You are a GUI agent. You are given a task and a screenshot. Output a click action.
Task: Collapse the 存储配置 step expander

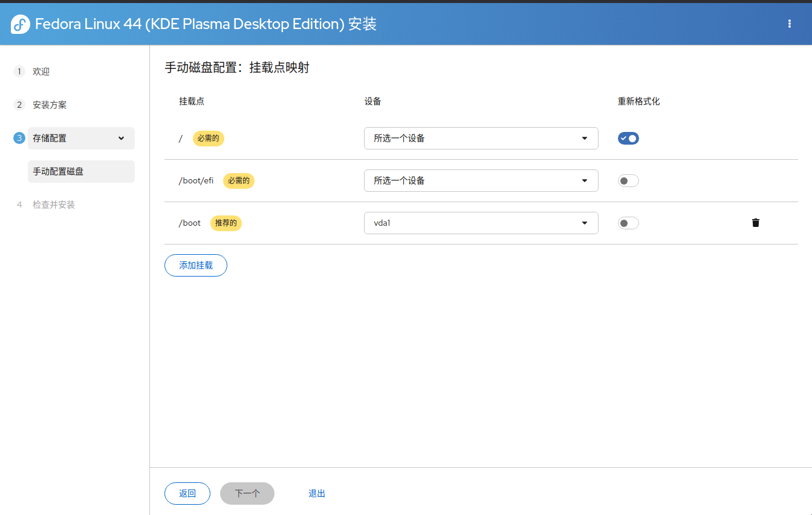(x=81, y=138)
